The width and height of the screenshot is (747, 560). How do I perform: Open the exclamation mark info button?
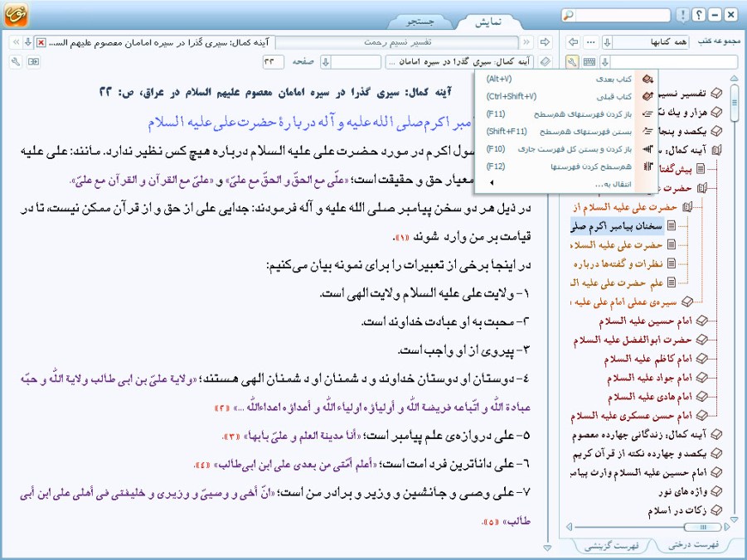(682, 15)
